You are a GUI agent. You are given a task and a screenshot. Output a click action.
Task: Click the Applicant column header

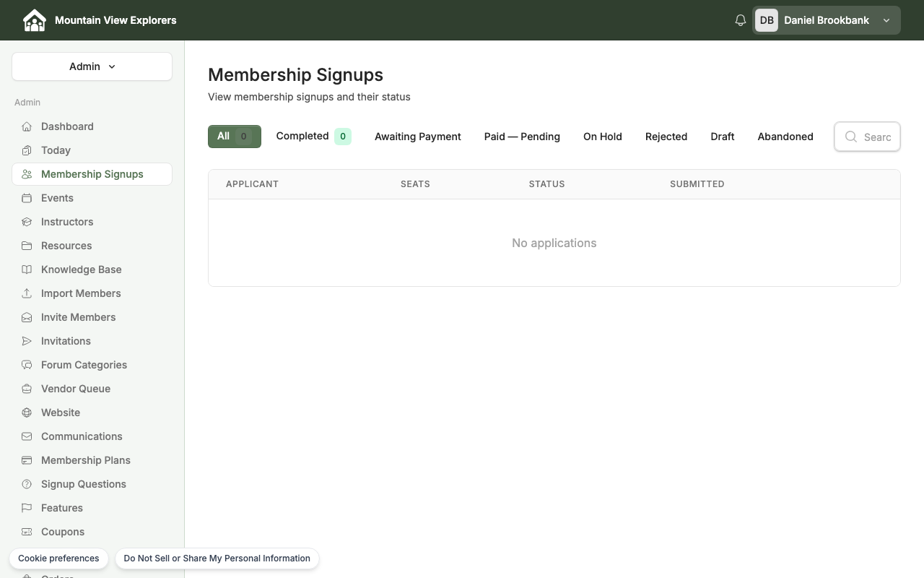[252, 184]
